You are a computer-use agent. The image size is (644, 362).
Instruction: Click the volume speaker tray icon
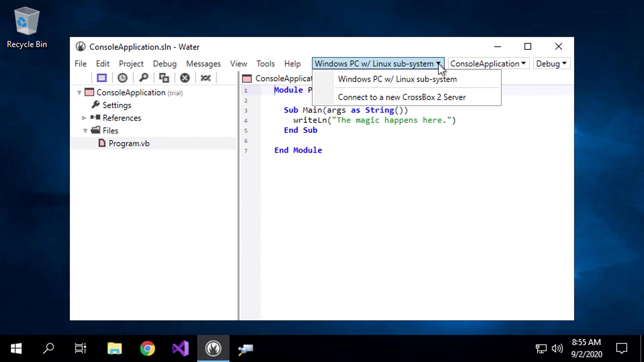point(557,349)
